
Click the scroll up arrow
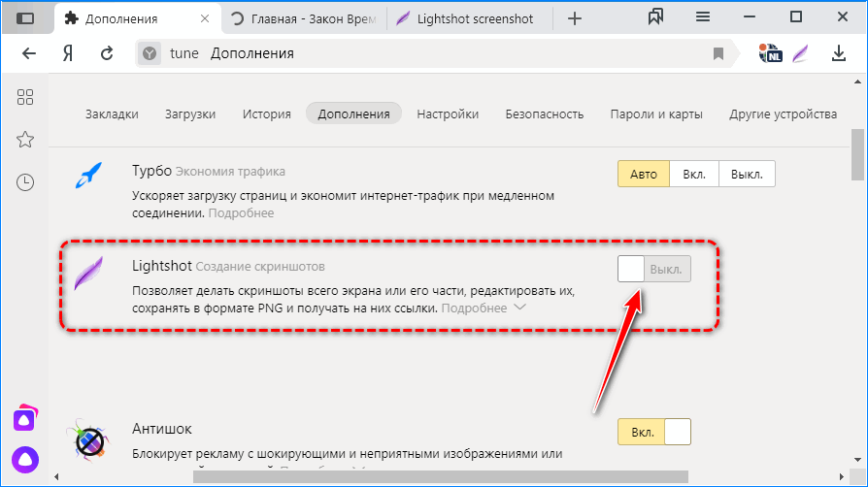857,81
